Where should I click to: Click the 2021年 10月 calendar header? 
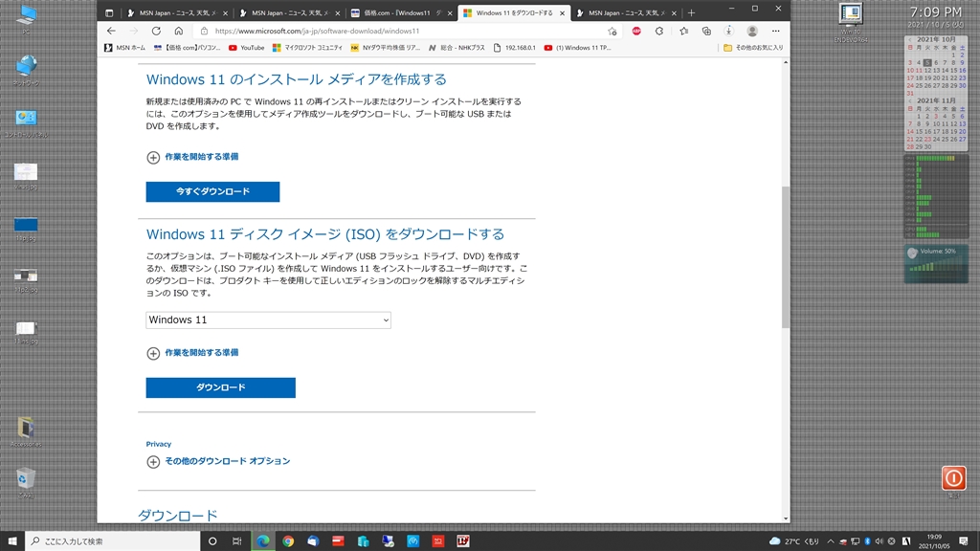click(x=936, y=39)
